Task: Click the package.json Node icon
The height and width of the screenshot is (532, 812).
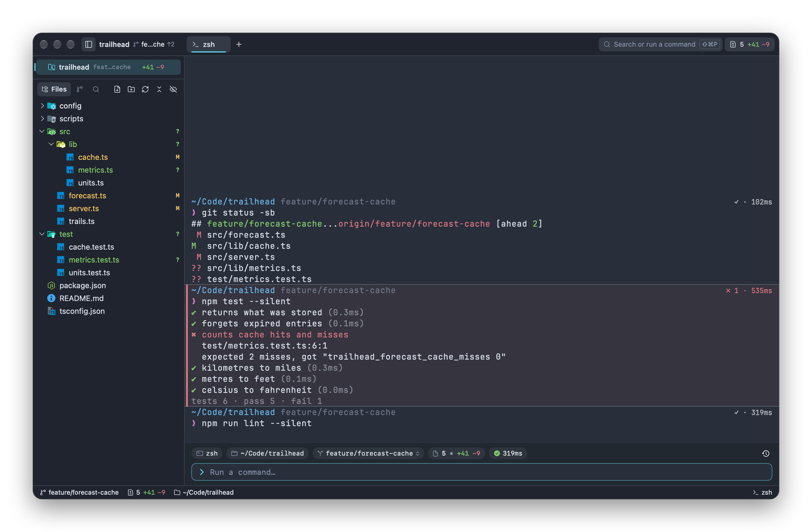Action: click(x=51, y=286)
